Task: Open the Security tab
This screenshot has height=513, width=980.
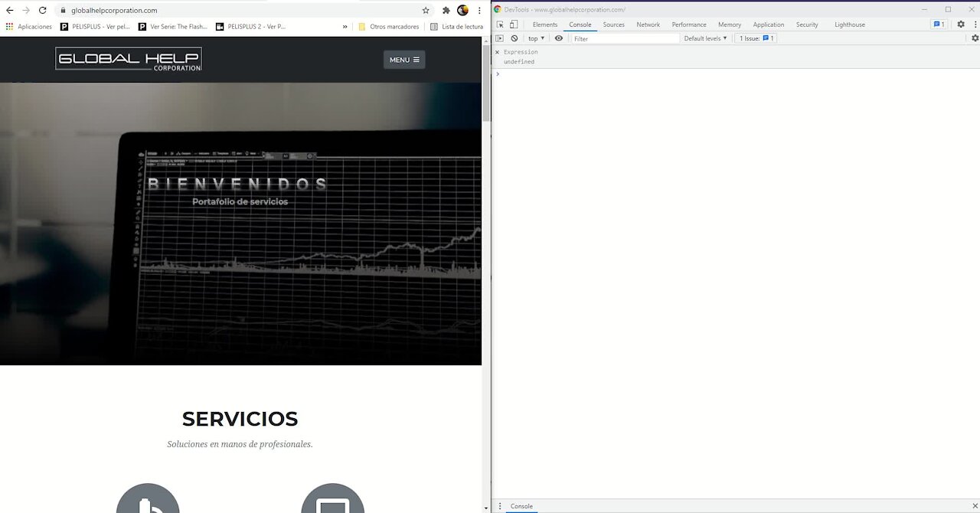Action: click(x=807, y=25)
